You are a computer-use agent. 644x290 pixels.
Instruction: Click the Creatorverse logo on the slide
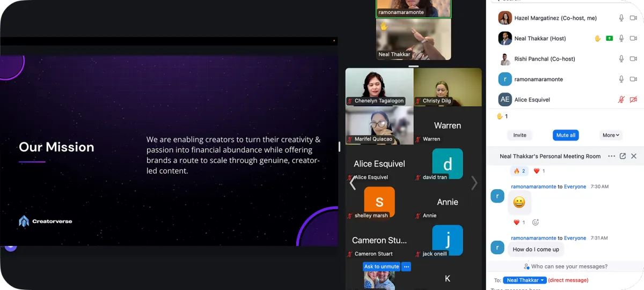click(46, 221)
